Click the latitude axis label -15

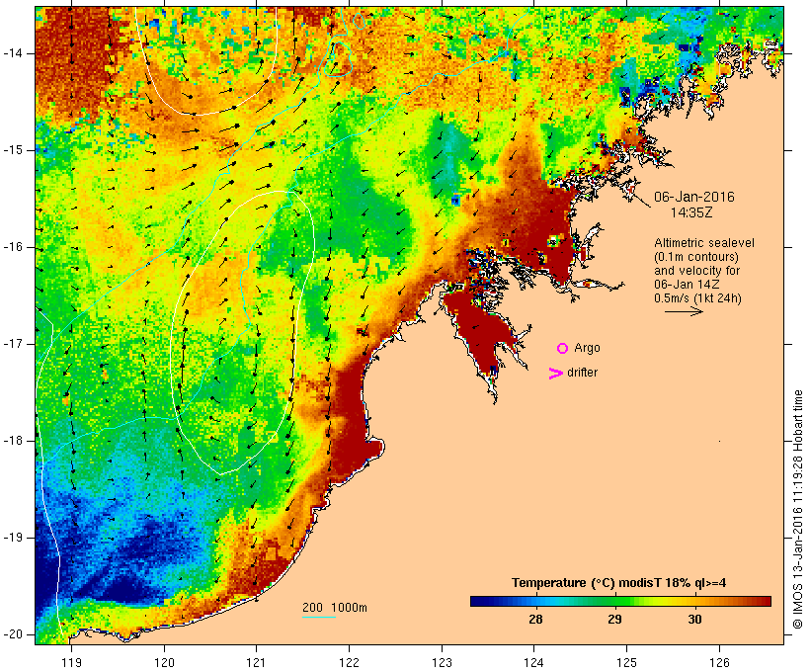(x=13, y=150)
